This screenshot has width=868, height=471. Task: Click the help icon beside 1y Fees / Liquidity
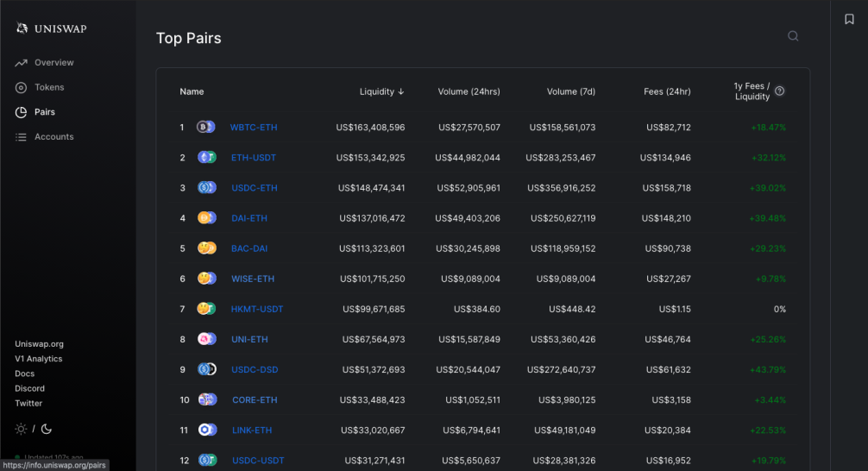click(x=779, y=91)
